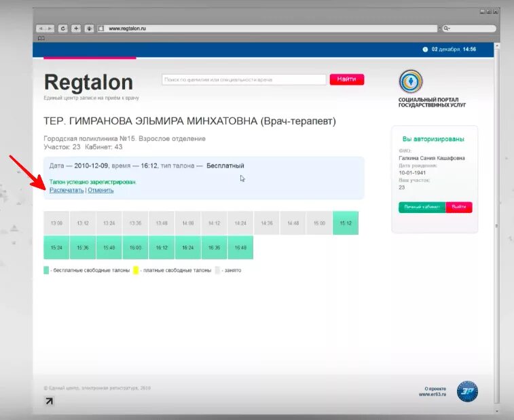
Task: Click the Вы авторизированы heading
Action: pyautogui.click(x=433, y=139)
